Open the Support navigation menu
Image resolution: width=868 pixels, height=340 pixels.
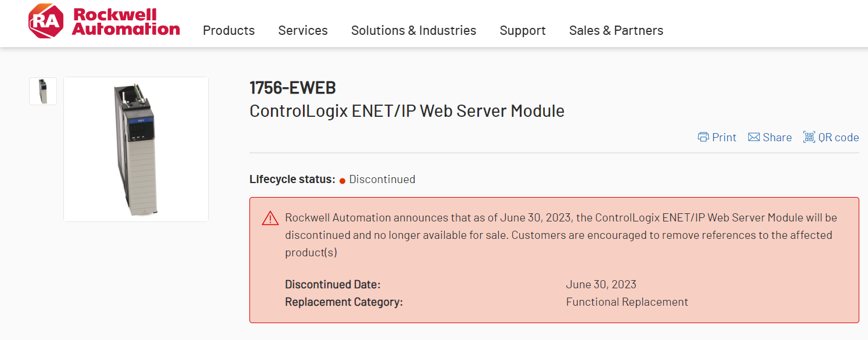point(523,30)
